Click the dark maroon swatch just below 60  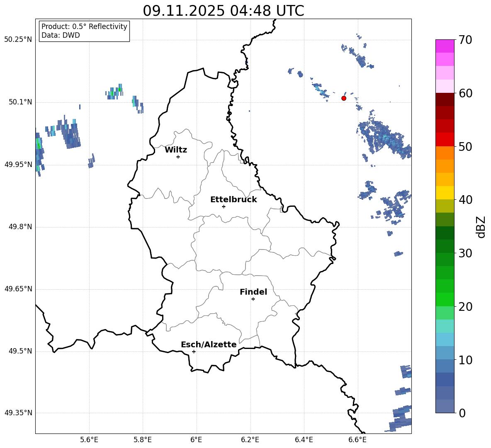point(445,99)
